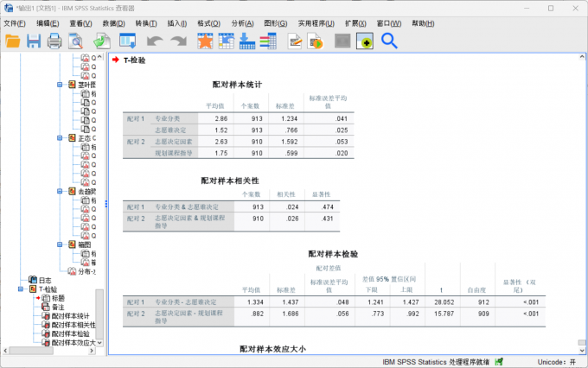Collapse the 正态 Q outline branch
This screenshot has width=588, height=368.
point(60,138)
